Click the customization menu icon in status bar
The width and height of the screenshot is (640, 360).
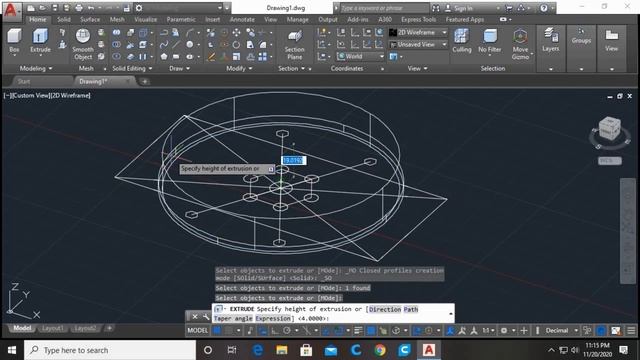click(x=631, y=330)
